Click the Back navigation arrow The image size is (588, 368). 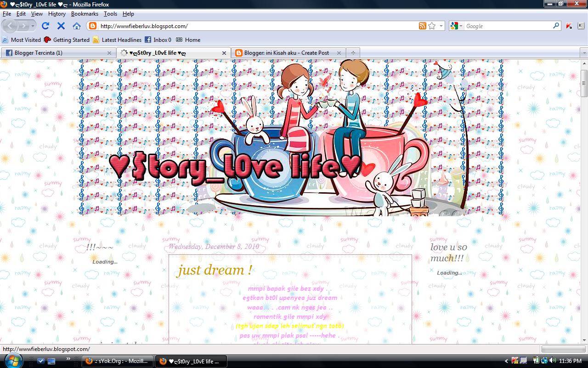[x=10, y=26]
